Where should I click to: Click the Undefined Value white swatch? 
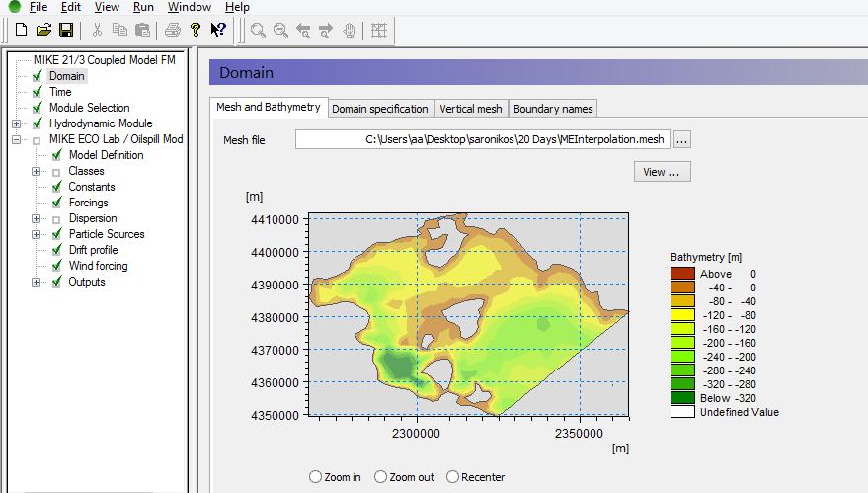pyautogui.click(x=682, y=412)
